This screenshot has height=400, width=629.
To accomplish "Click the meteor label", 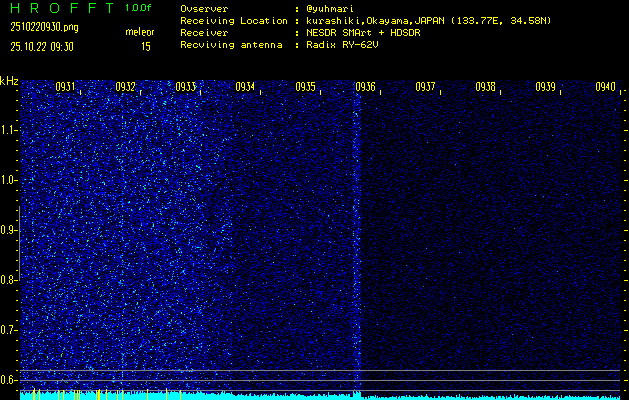I will 140,32.
